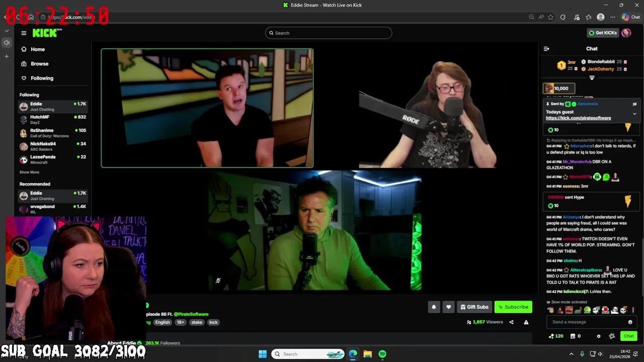
Task: Open Browse in sidebar
Action: pos(39,64)
